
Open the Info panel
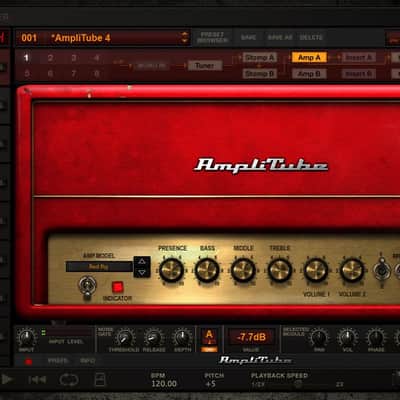click(x=87, y=361)
